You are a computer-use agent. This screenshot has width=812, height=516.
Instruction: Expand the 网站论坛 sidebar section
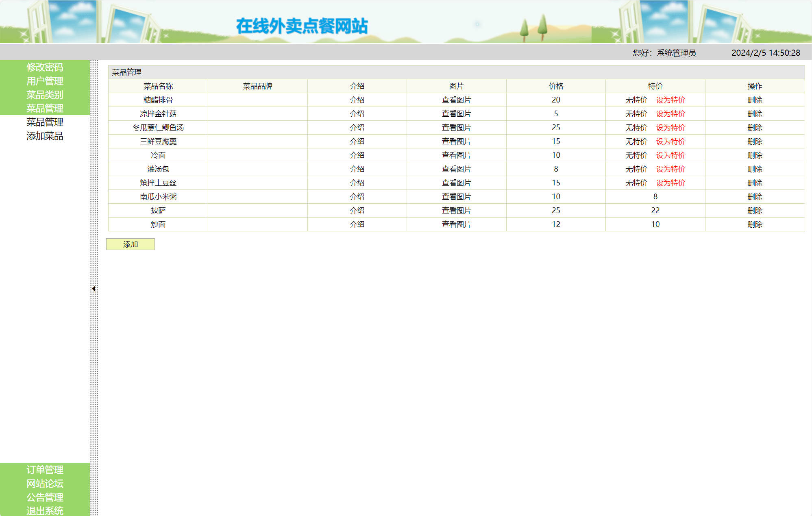pos(45,483)
